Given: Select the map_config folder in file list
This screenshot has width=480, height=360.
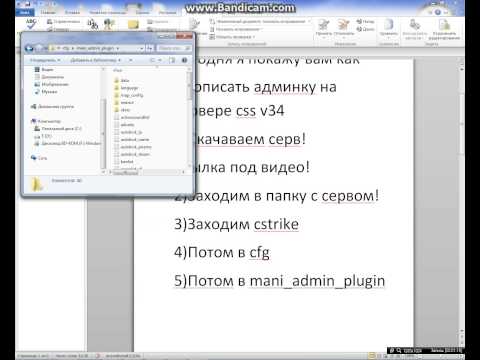Looking at the screenshot, I should pyautogui.click(x=129, y=95).
